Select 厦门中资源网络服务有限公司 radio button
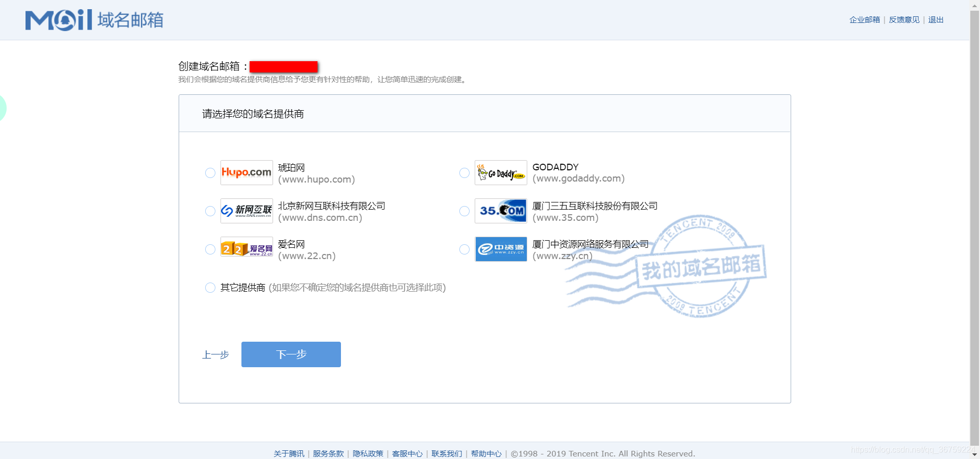Image resolution: width=980 pixels, height=459 pixels. click(x=464, y=249)
